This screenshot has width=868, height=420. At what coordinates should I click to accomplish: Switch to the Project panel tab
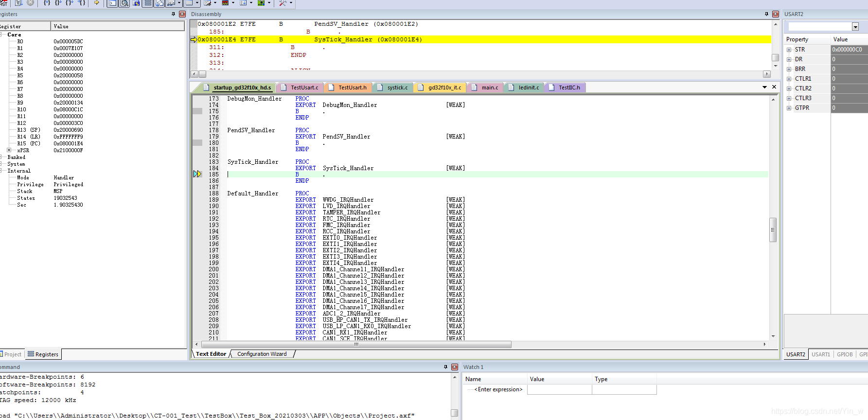(x=12, y=354)
